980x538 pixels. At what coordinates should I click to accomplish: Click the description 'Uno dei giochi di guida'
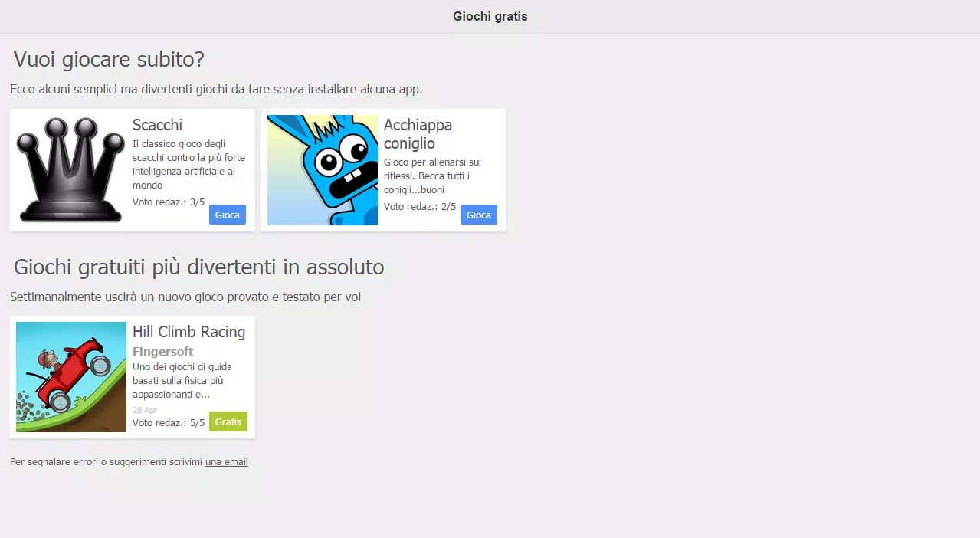coord(182,381)
